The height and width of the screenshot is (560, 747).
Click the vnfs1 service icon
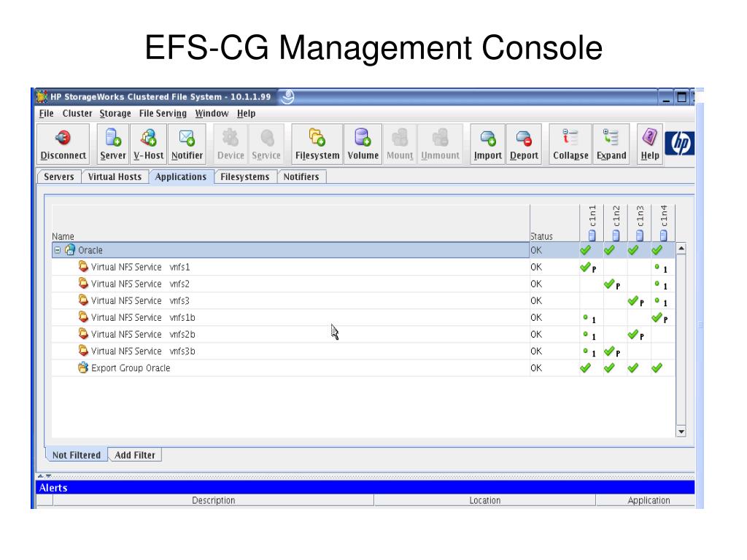click(x=83, y=266)
